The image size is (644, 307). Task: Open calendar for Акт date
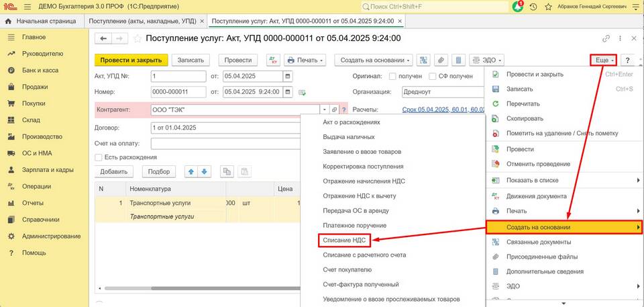point(288,77)
